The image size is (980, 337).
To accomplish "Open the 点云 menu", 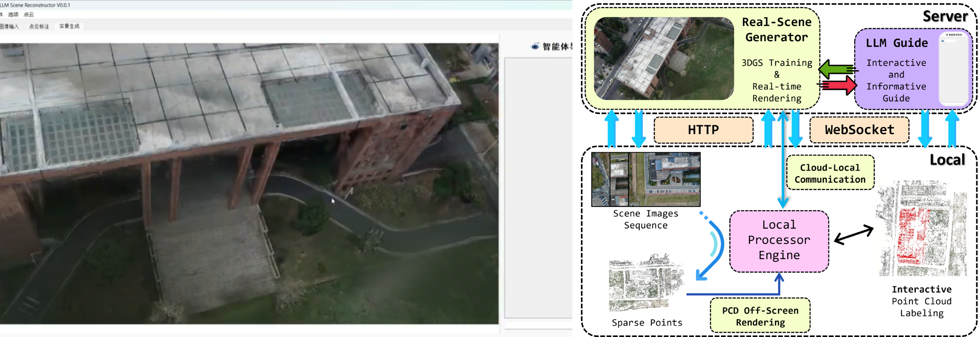I will click(29, 15).
